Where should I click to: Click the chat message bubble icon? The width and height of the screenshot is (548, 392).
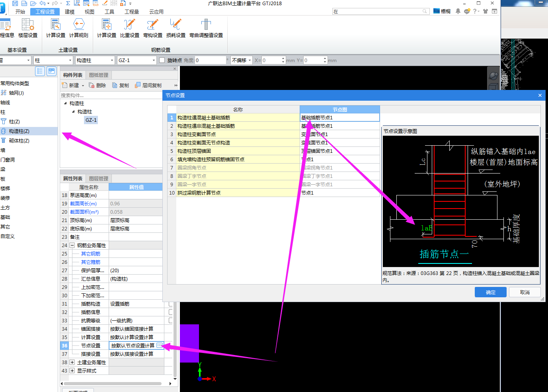pos(467,11)
